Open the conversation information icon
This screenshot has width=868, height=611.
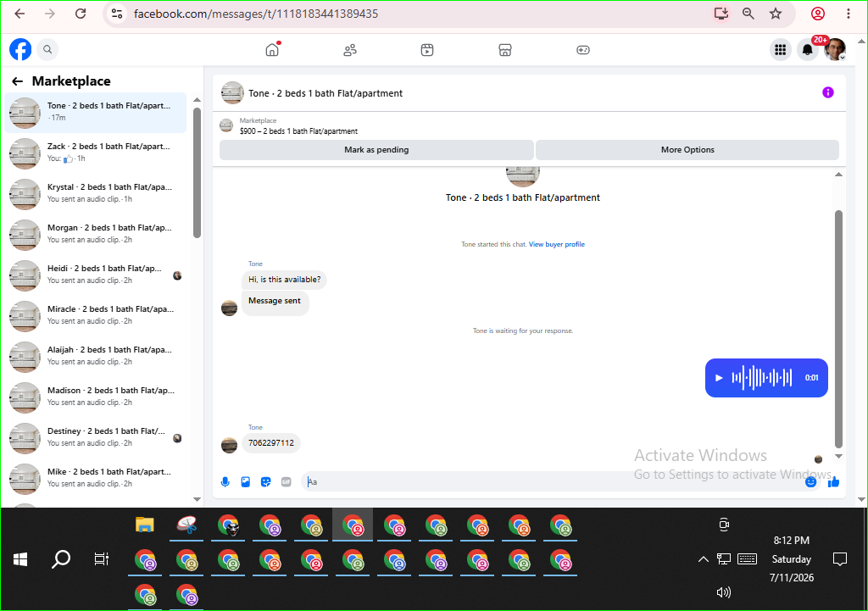[x=828, y=92]
